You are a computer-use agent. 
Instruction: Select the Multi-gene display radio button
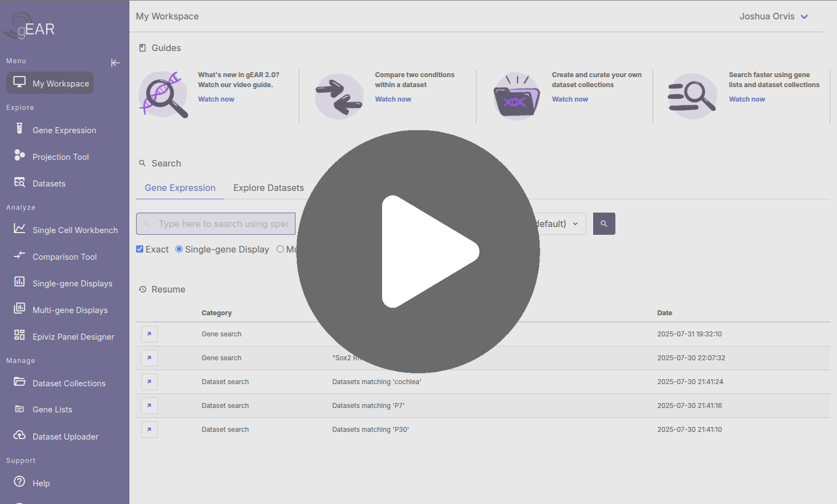coord(280,249)
